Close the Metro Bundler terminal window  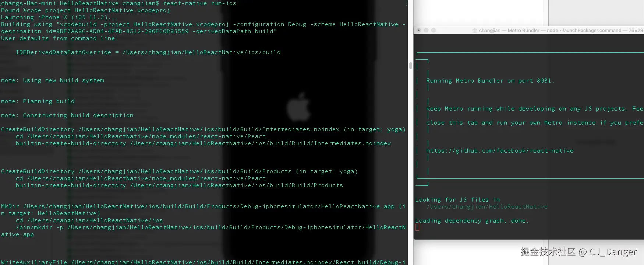(419, 30)
